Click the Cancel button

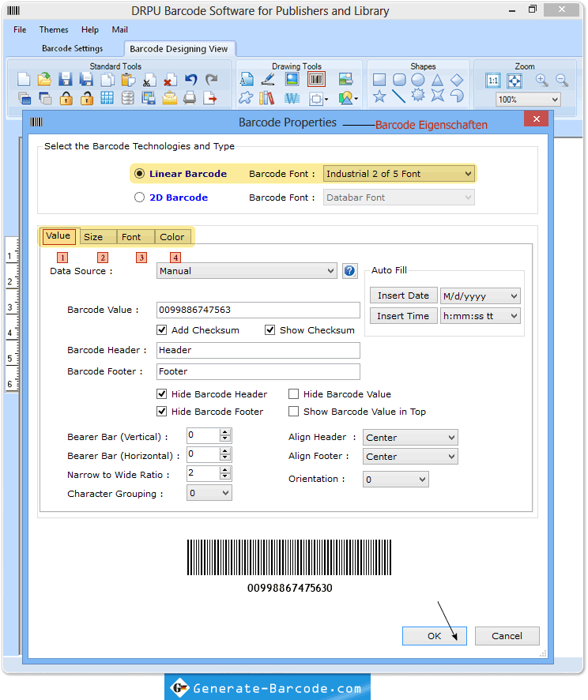pos(507,636)
